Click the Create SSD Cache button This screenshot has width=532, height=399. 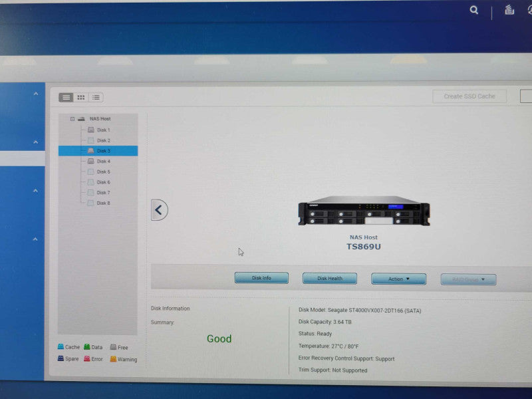(x=469, y=96)
